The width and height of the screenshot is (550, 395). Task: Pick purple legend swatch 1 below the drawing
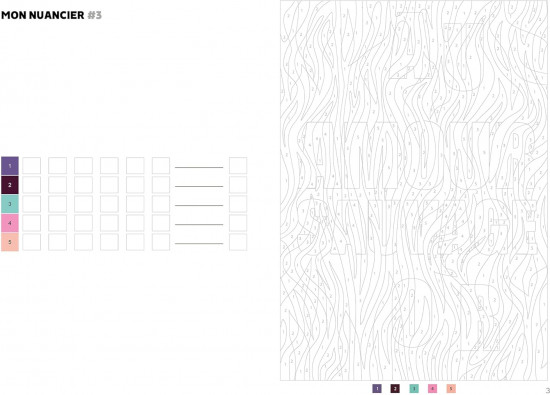(377, 388)
